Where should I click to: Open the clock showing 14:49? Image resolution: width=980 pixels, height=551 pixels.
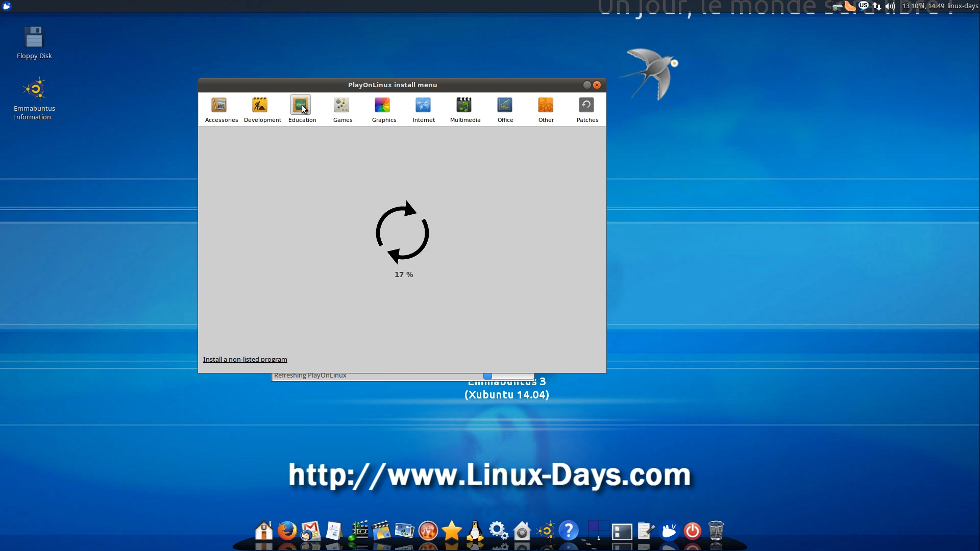pyautogui.click(x=923, y=6)
